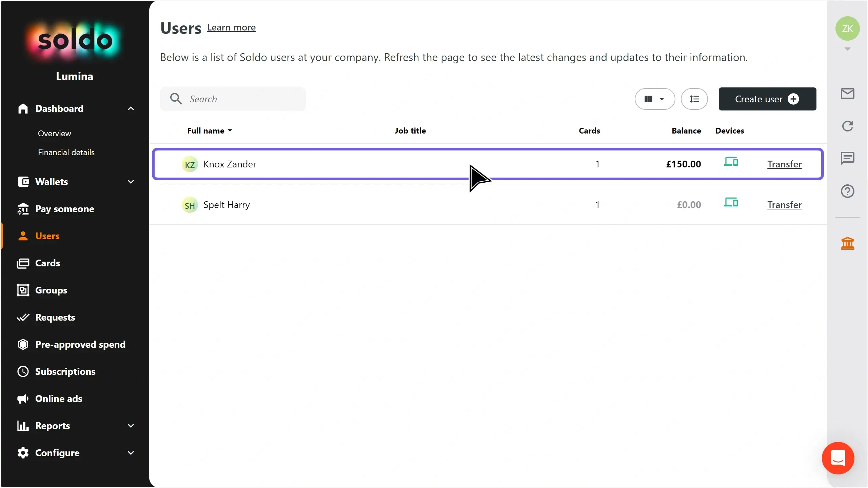
Task: Collapse the Dashboard menu section
Action: [131, 108]
